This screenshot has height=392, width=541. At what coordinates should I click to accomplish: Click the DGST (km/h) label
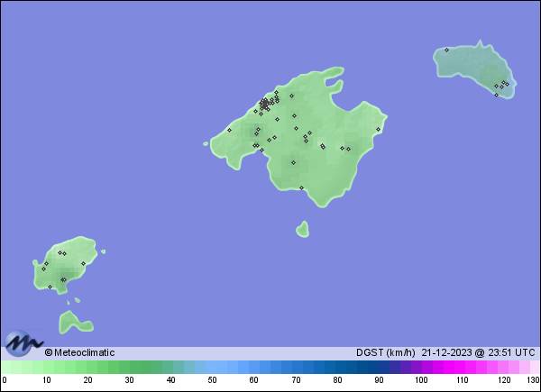click(x=385, y=352)
